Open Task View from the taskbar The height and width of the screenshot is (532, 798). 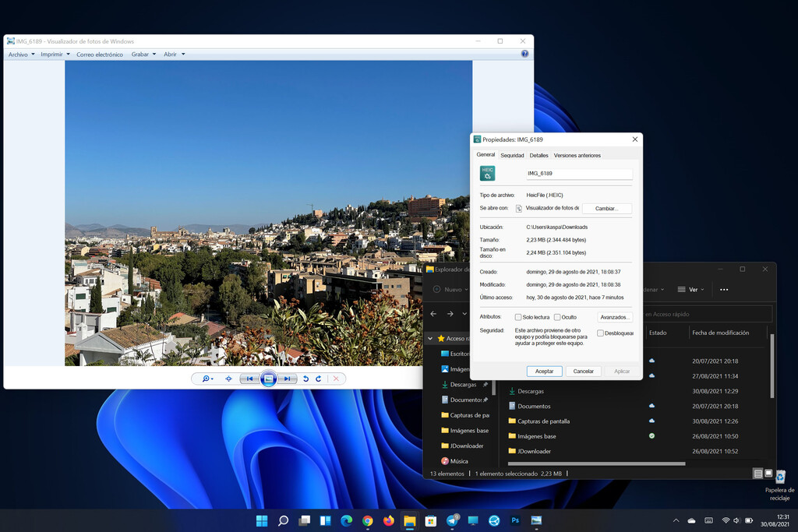coord(305,520)
